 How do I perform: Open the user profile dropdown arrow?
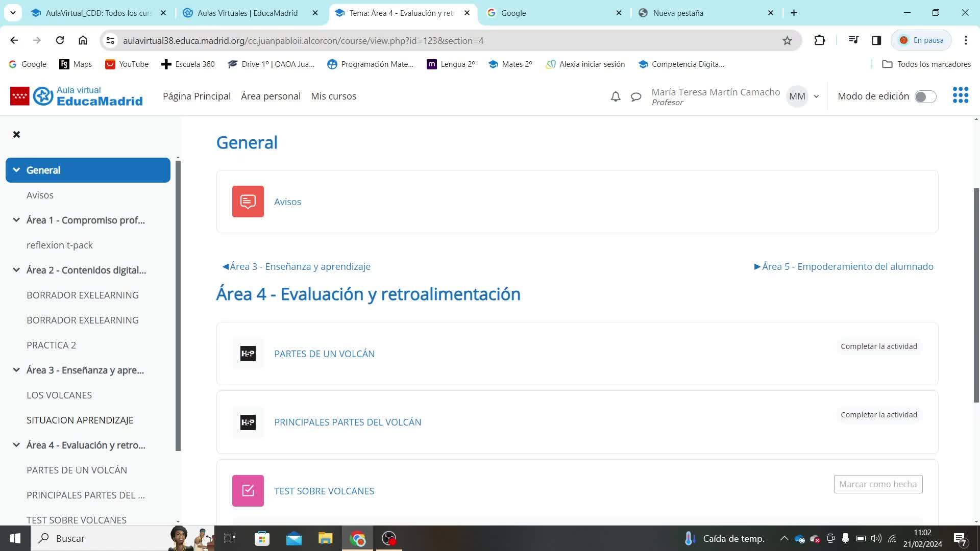816,96
